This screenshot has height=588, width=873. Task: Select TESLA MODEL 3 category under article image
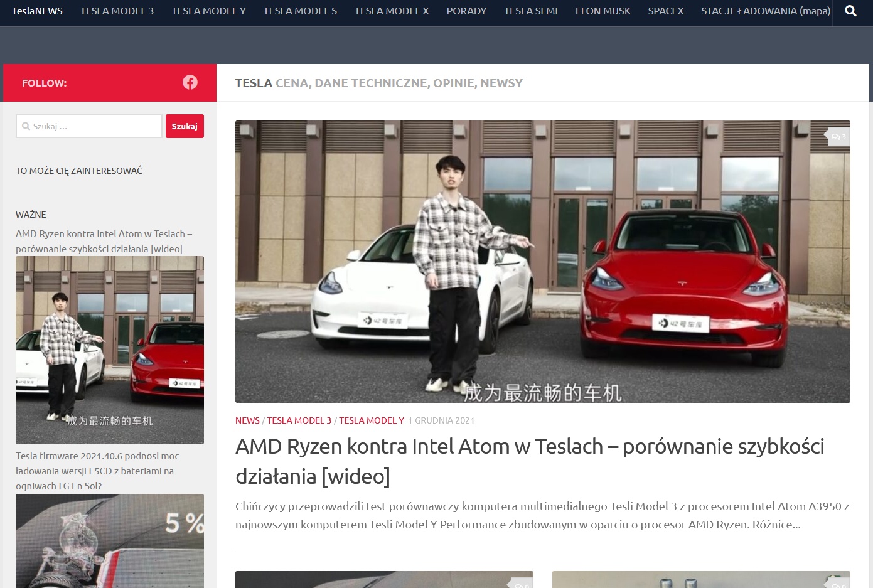coord(299,420)
